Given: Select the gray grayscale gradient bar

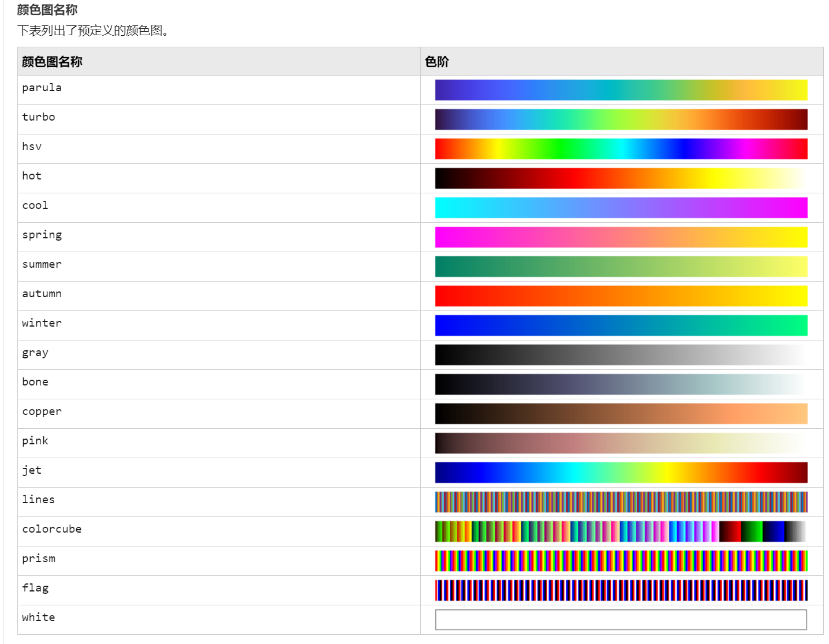Looking at the screenshot, I should tap(621, 355).
